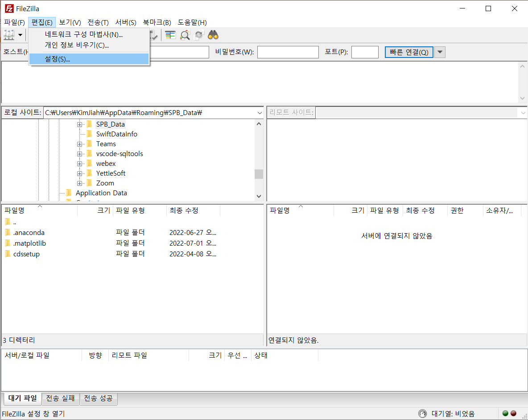Image resolution: width=528 pixels, height=420 pixels.
Task: Sort local files by 크기 column
Action: [95, 210]
